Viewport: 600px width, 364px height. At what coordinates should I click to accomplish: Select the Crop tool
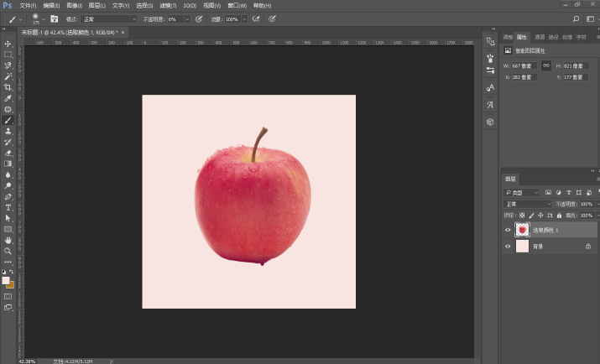8,87
